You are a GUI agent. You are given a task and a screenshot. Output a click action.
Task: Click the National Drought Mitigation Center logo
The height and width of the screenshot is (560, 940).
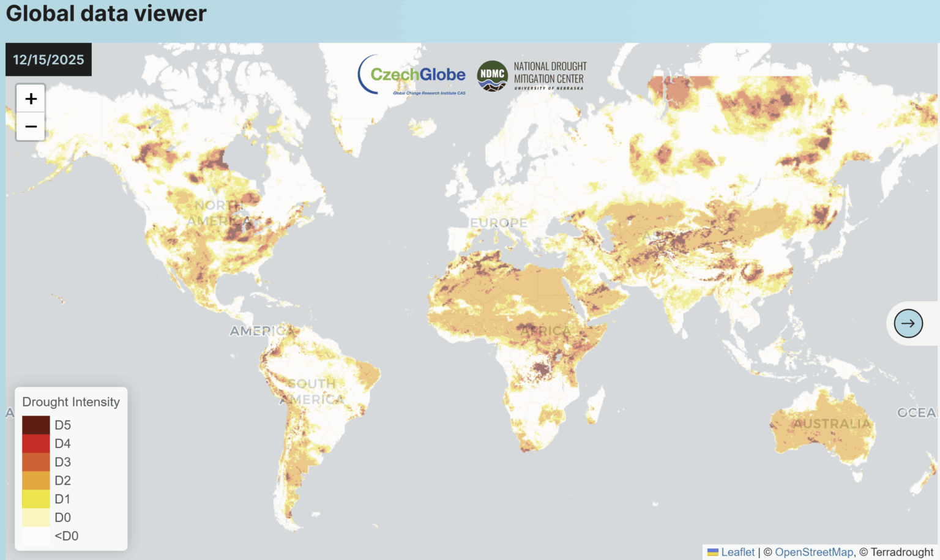tap(534, 76)
